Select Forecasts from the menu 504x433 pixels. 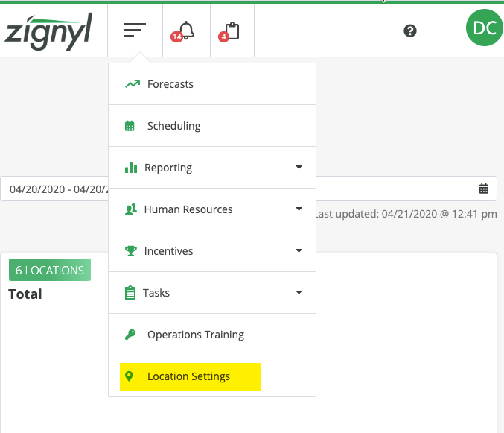[170, 84]
